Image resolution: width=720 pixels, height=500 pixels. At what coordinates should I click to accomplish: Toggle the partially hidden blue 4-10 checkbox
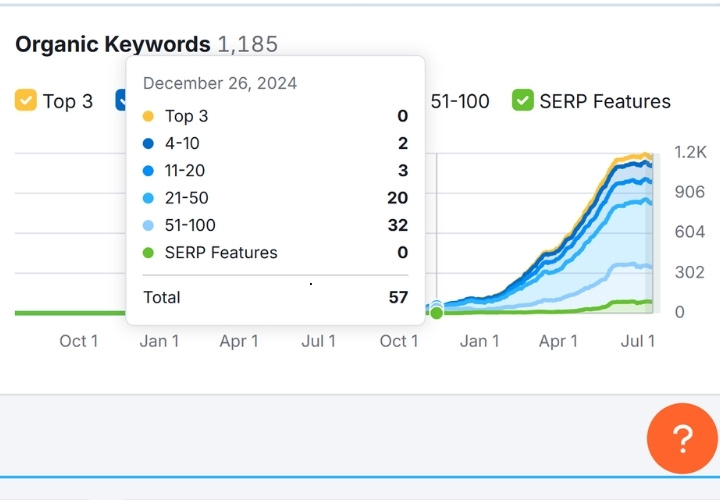coord(120,101)
